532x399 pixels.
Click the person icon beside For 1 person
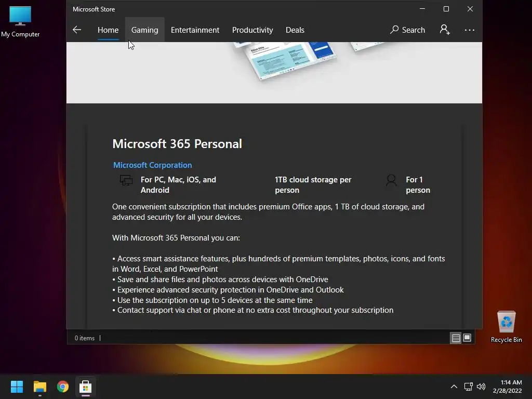(x=391, y=180)
